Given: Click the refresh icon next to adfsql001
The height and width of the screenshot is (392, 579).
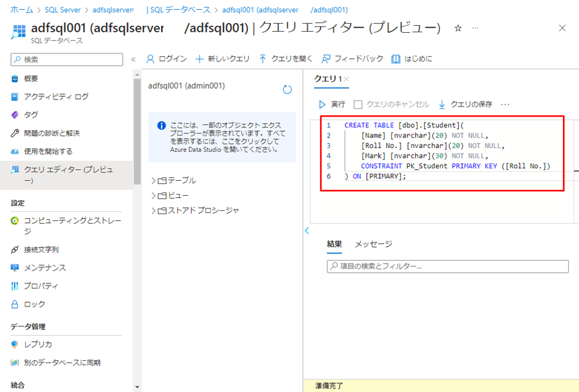Looking at the screenshot, I should (287, 89).
